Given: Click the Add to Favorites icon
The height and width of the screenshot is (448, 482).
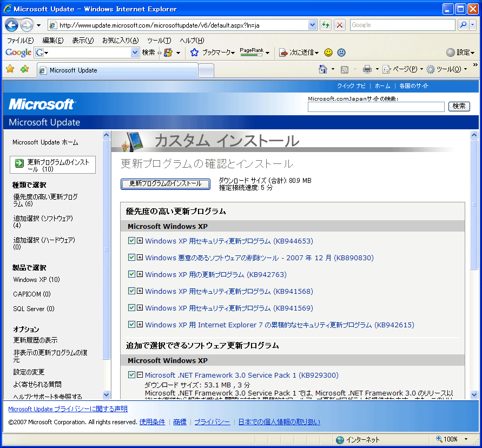Looking at the screenshot, I should [24, 69].
